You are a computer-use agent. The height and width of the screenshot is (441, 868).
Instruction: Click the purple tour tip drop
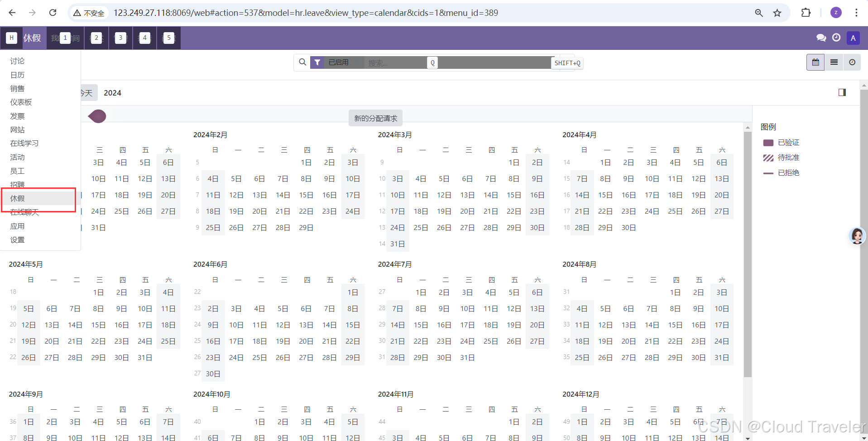[x=97, y=116]
